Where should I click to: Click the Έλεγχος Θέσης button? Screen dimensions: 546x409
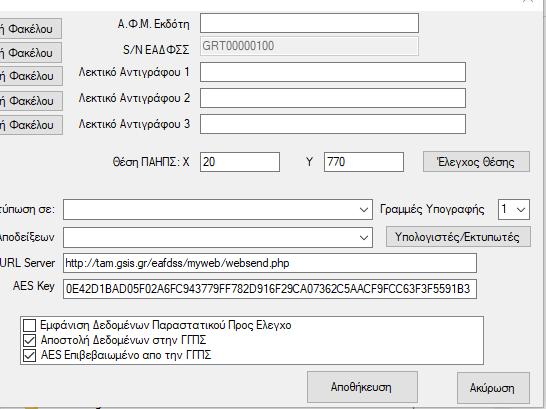(x=476, y=162)
